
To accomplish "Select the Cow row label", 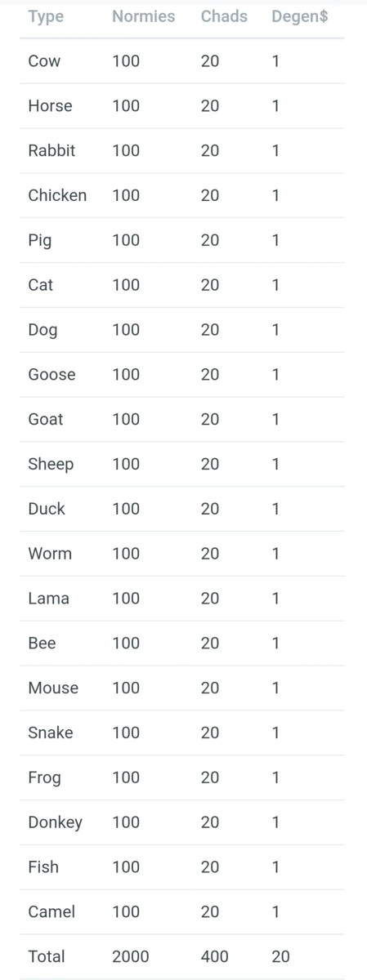I will coord(44,61).
